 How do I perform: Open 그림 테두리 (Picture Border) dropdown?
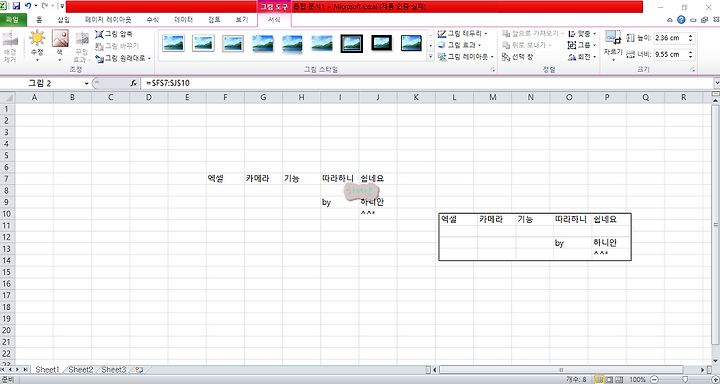[463, 34]
